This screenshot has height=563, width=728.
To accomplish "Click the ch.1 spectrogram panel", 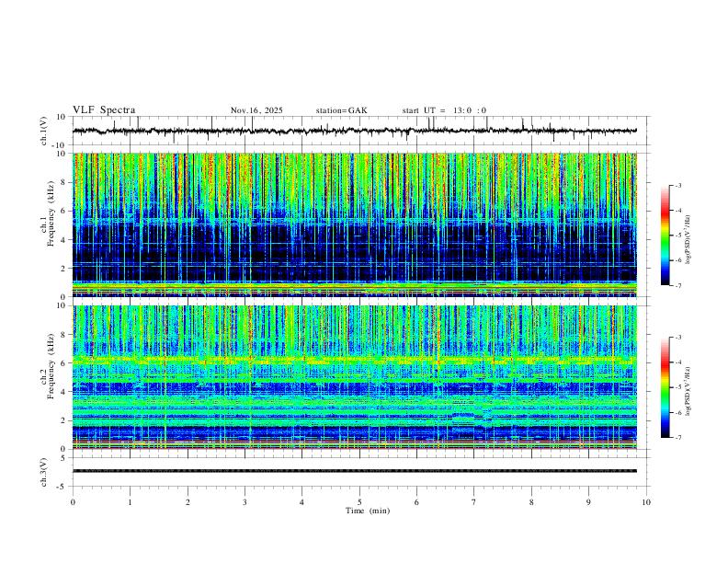I will point(355,224).
